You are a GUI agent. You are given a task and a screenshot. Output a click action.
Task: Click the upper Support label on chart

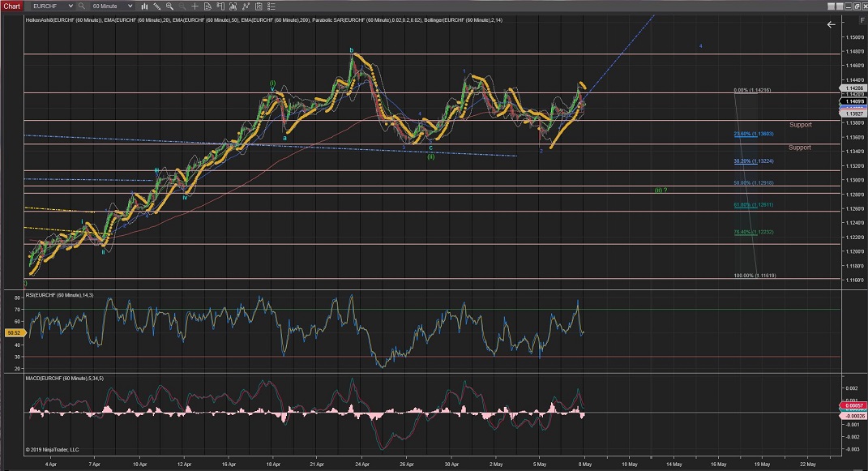coord(799,125)
